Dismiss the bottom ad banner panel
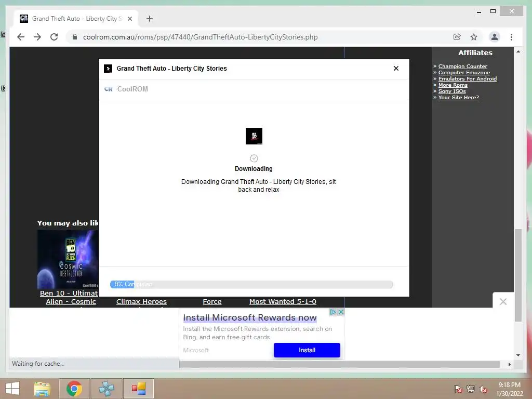Viewport: 532px width, 399px height. pos(503,301)
